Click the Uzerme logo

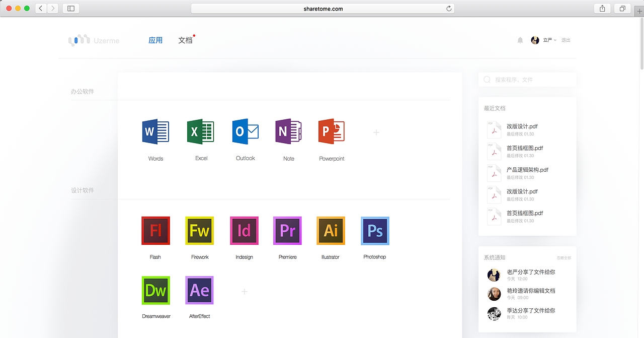[x=94, y=40]
